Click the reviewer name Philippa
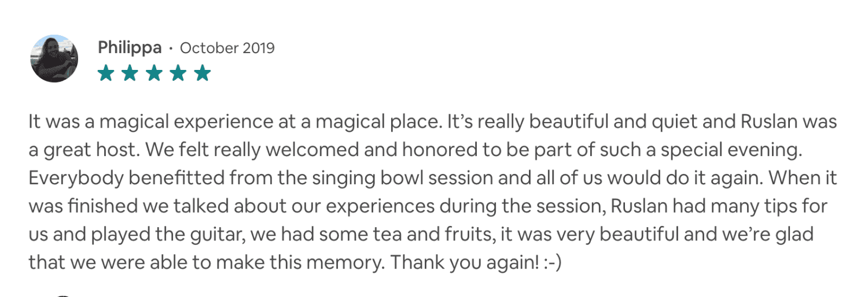This screenshot has height=297, width=868. [130, 47]
